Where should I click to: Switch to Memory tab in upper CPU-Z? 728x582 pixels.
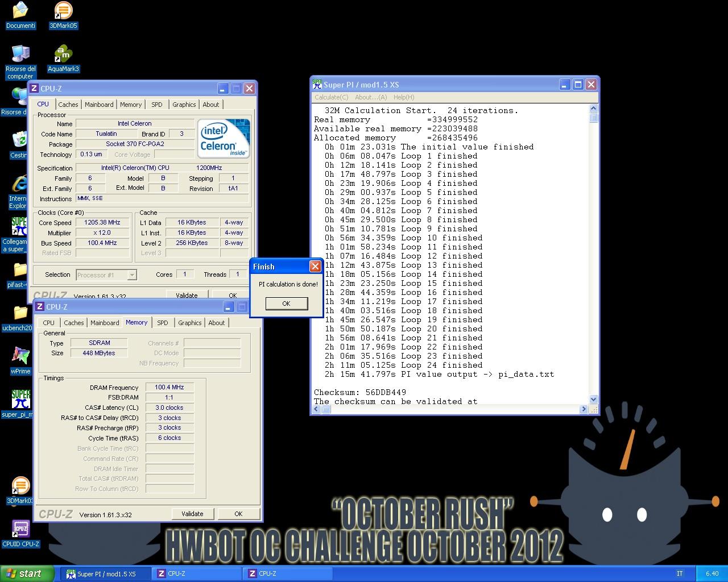click(131, 105)
